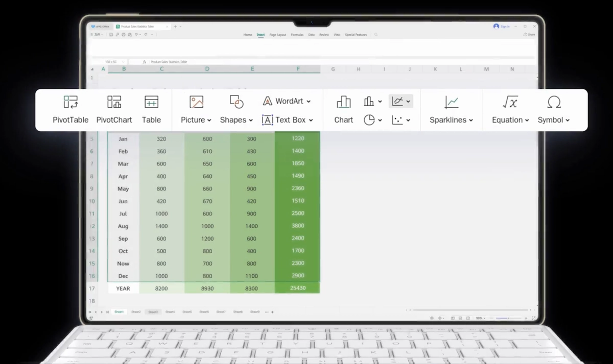Expand the Symbol dropdown arrow

(567, 120)
